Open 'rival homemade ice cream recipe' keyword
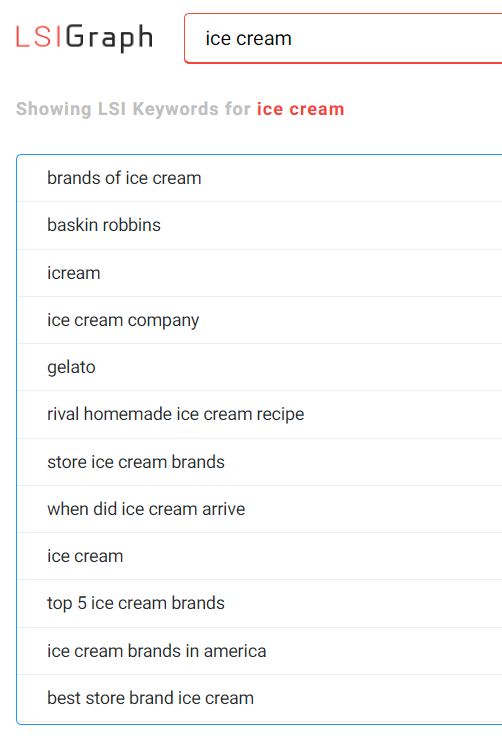 coord(260,414)
